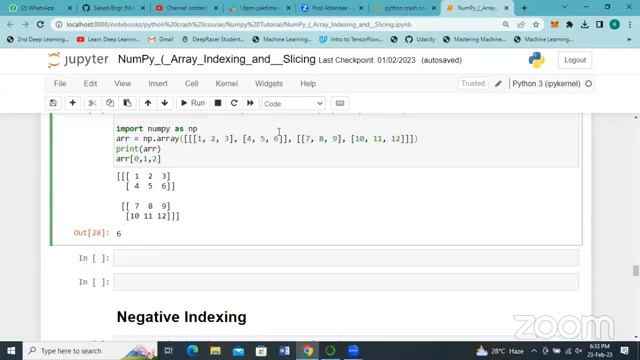
Task: Open the File menu
Action: pos(60,84)
